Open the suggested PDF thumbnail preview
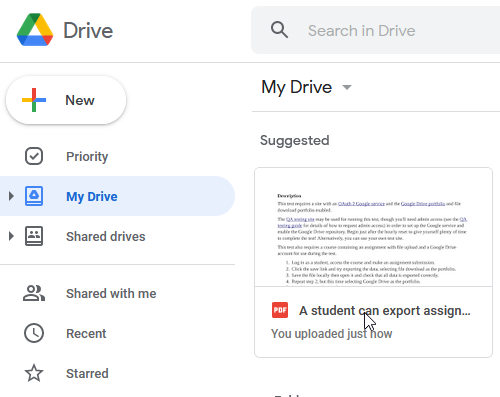 coord(373,227)
